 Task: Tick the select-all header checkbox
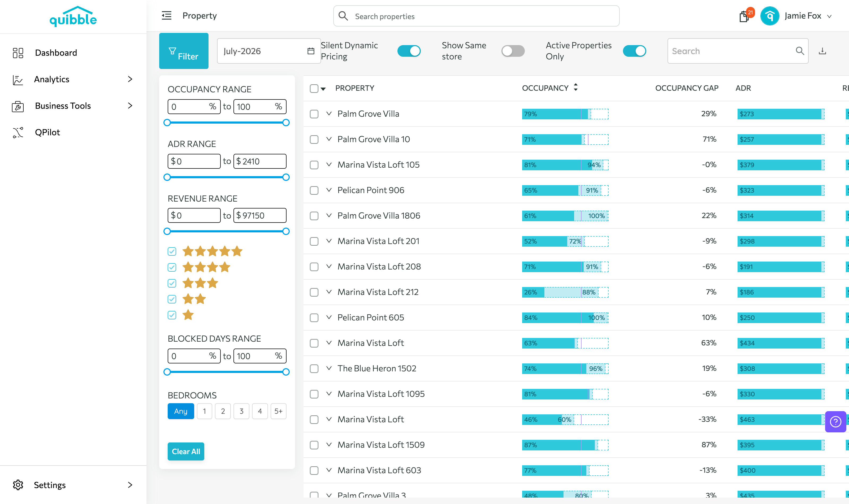314,88
